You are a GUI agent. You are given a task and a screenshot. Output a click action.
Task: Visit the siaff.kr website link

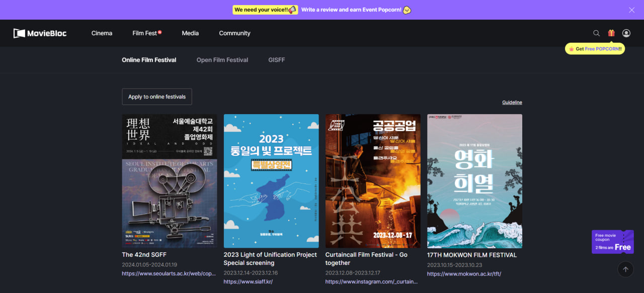click(248, 282)
